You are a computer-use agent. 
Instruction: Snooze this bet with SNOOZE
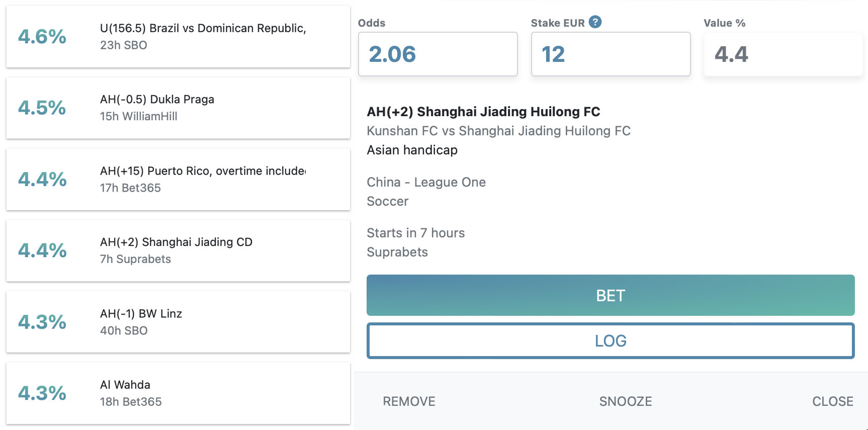(625, 401)
